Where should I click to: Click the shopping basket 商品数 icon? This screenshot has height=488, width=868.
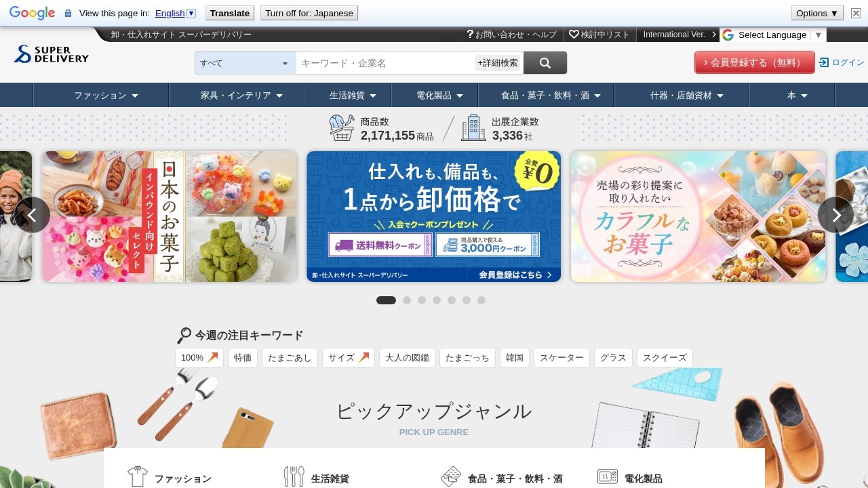[x=342, y=127]
